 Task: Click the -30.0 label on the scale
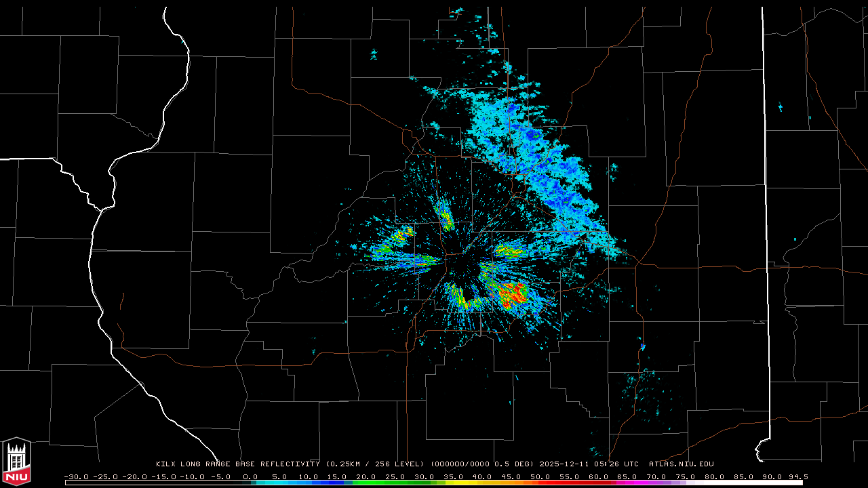(x=76, y=476)
